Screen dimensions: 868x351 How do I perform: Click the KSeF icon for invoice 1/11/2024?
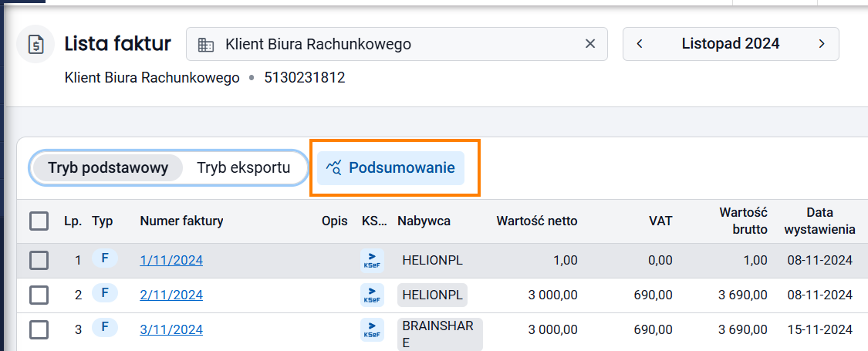pos(372,260)
